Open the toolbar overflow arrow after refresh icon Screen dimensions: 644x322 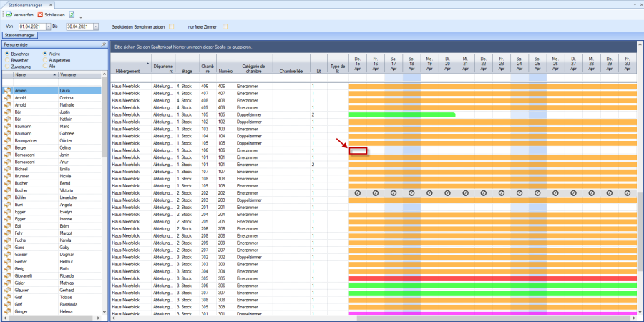(80, 16)
